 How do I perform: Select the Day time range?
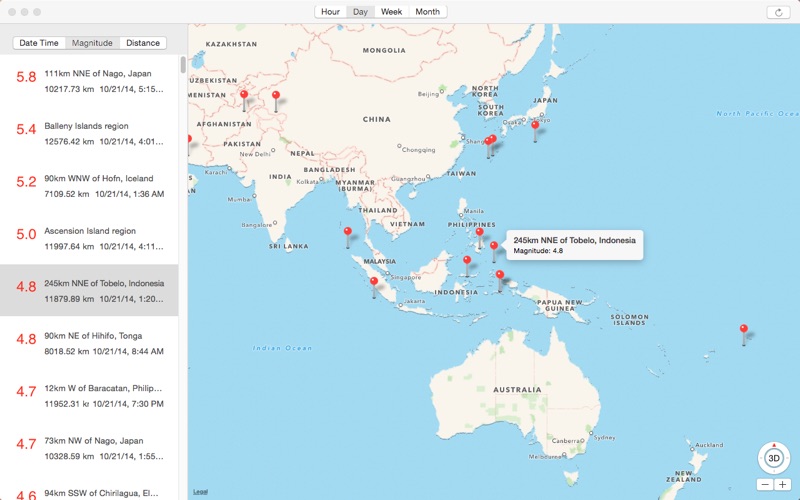[x=360, y=12]
